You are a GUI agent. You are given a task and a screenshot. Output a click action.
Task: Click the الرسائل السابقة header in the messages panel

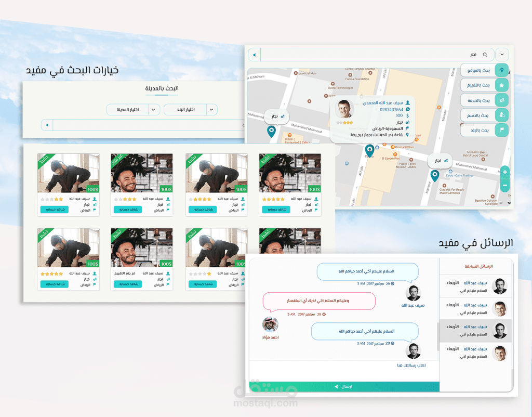(478, 267)
